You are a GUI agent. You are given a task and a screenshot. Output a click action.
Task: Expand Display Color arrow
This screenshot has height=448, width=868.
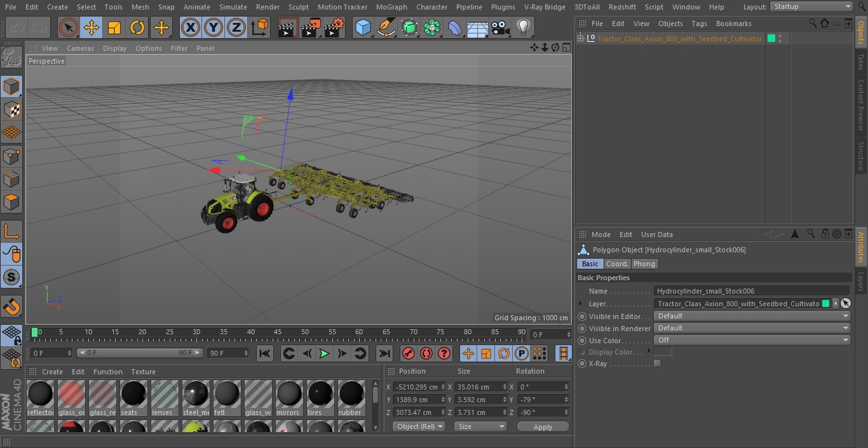pos(649,351)
